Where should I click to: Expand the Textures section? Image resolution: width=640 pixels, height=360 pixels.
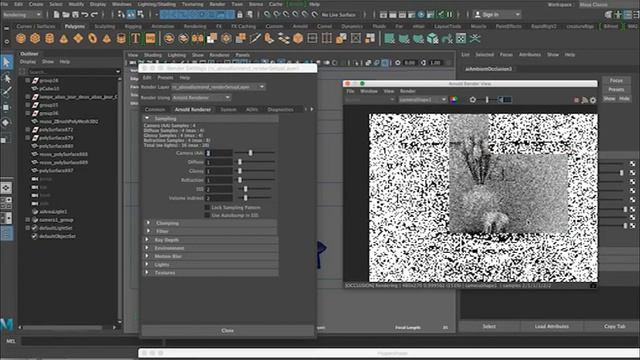(x=147, y=272)
